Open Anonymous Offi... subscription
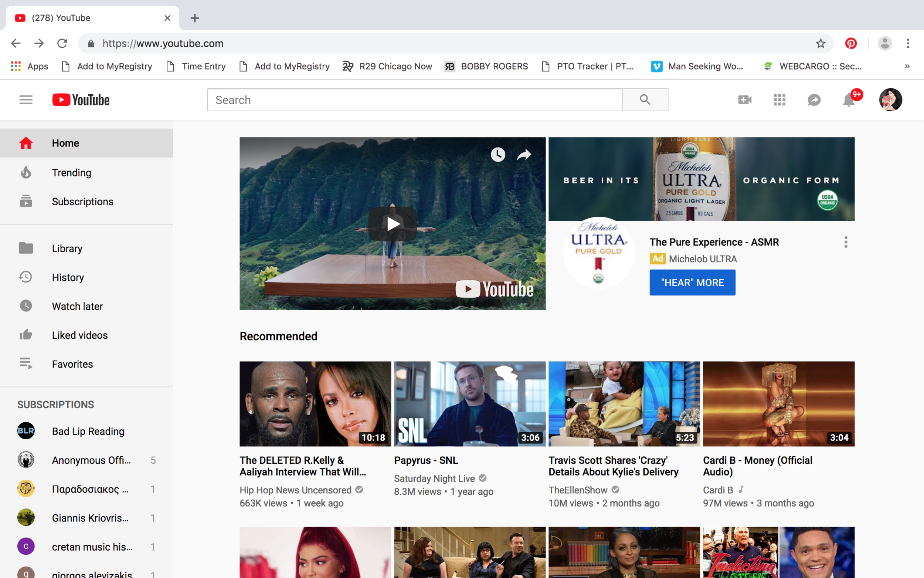The image size is (924, 578). click(86, 460)
